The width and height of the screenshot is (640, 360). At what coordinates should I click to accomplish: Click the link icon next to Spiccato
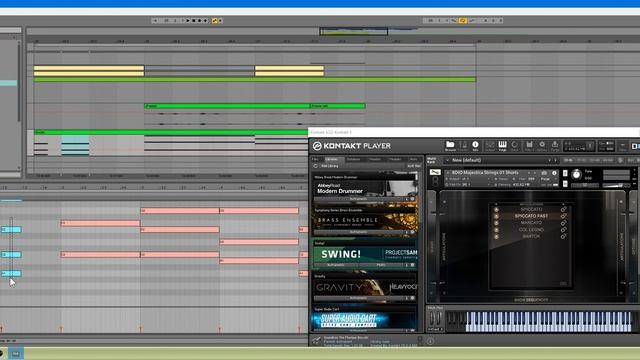pos(563,209)
